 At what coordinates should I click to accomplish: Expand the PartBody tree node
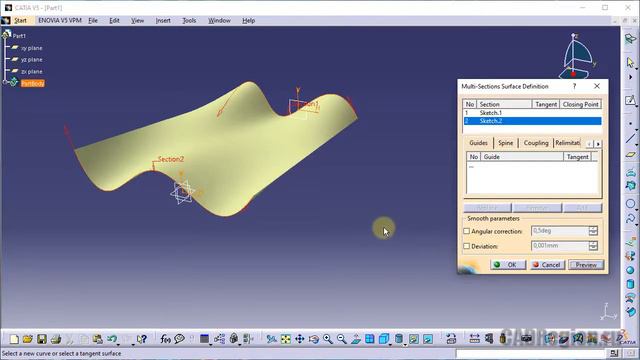pos(5,82)
